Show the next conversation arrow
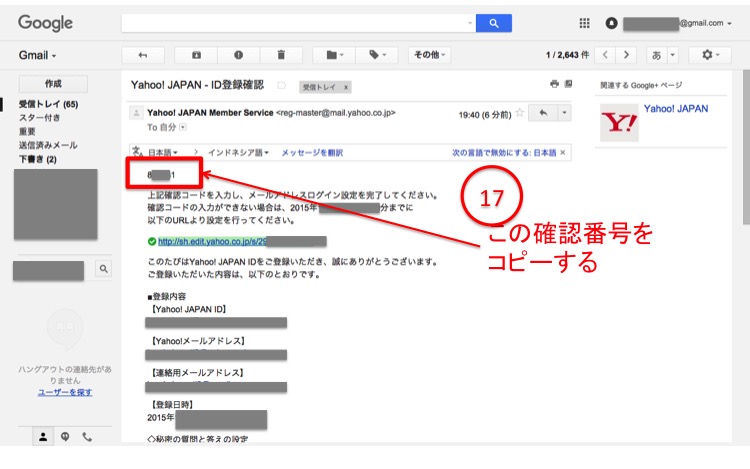This screenshot has height=469, width=750. click(x=626, y=55)
